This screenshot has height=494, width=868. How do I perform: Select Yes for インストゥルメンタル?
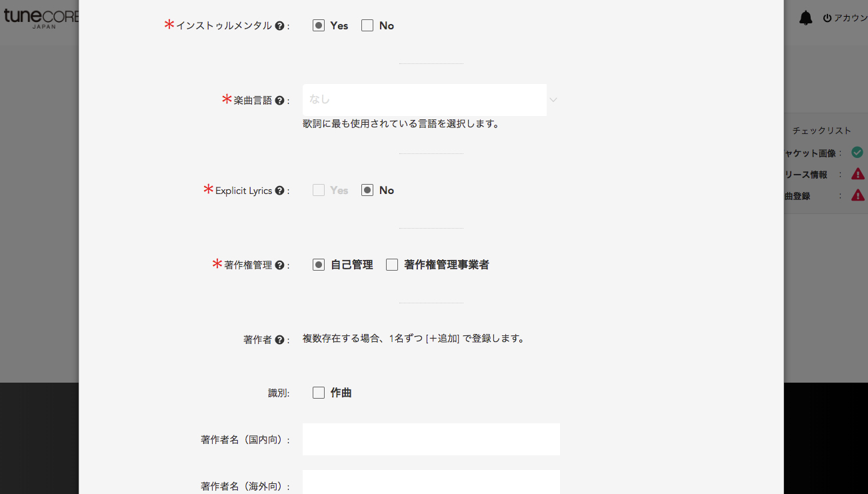[319, 25]
